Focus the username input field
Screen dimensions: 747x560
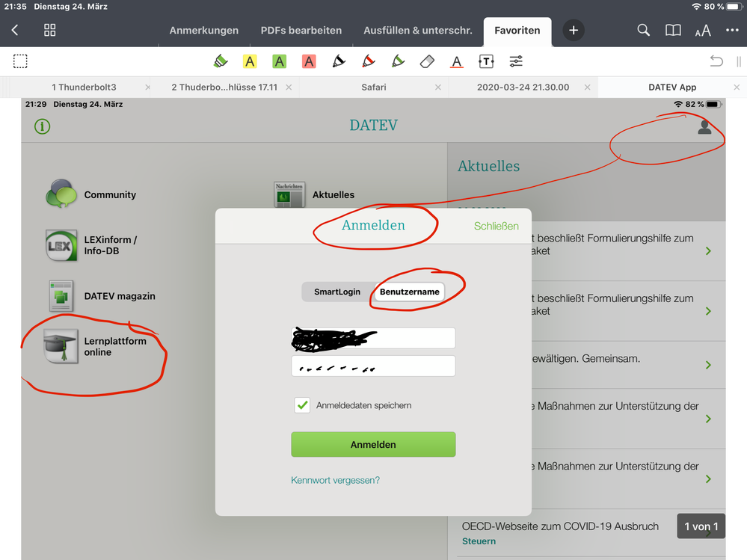point(373,338)
